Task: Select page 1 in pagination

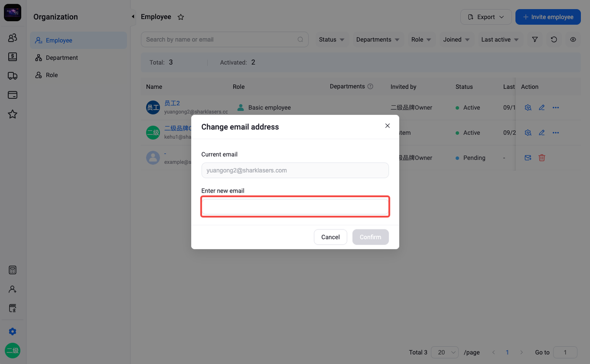Action: (x=507, y=352)
